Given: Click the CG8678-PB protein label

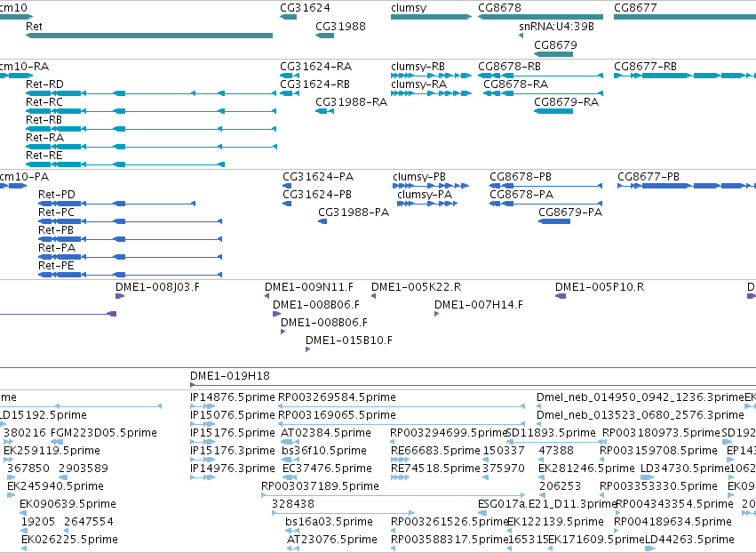Looking at the screenshot, I should (521, 177).
